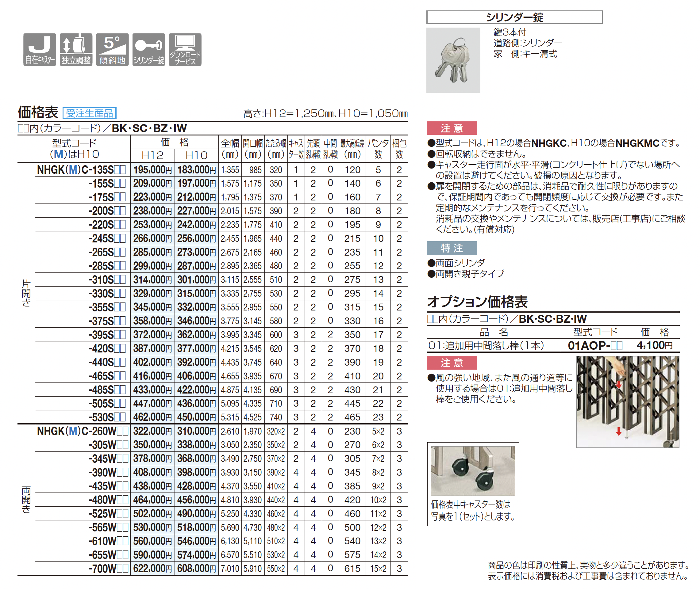The width and height of the screenshot is (700, 605).
Task: Click the シリンダー錠 title box
Action: click(514, 17)
